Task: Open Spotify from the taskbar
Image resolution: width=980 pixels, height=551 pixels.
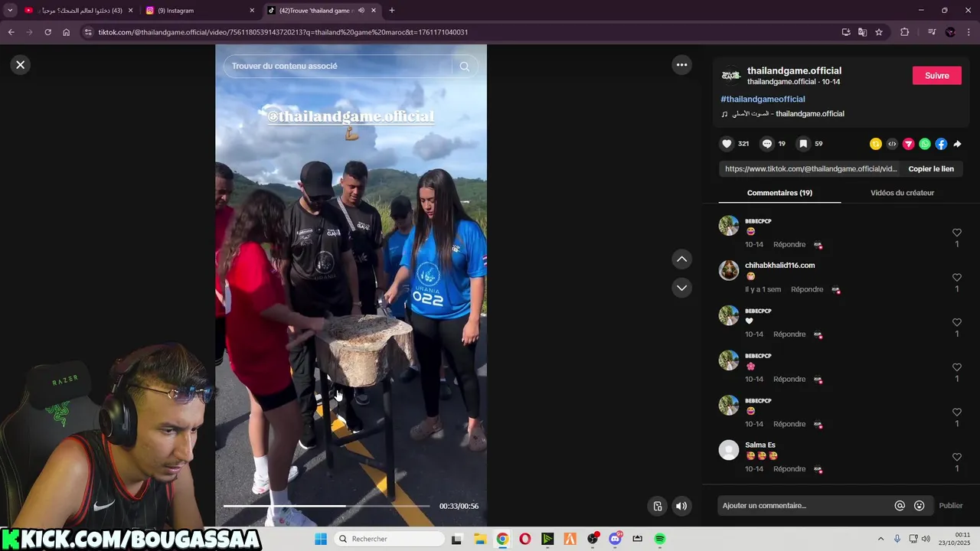Action: pos(660,539)
